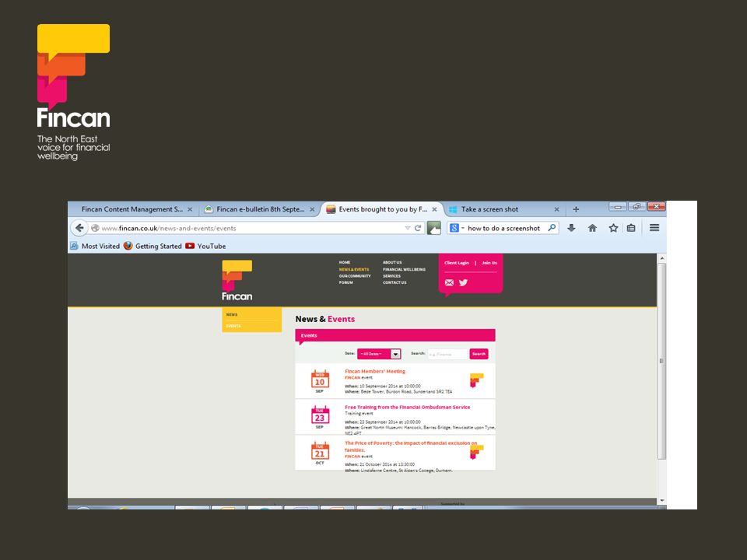Open the Firefox hamburger menu

(654, 228)
